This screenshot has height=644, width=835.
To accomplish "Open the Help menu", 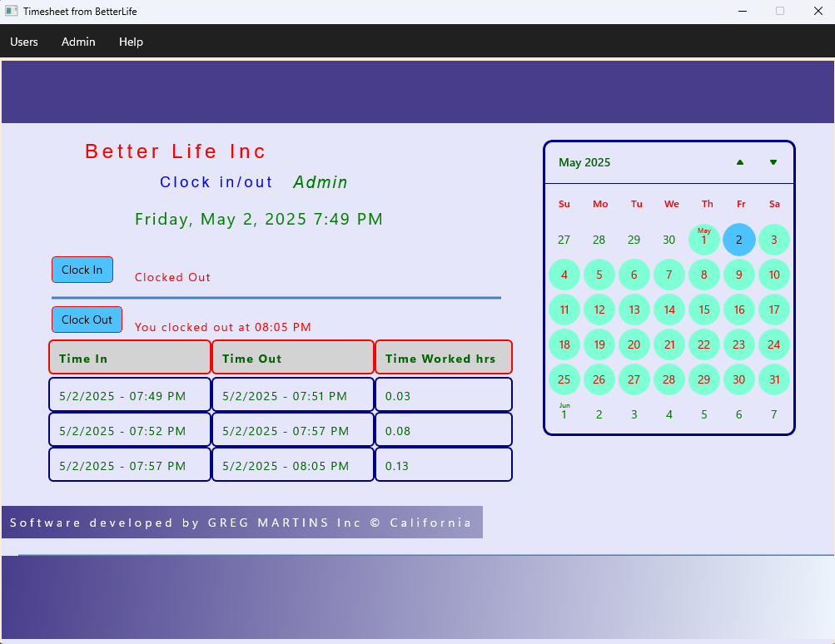I will click(x=130, y=42).
